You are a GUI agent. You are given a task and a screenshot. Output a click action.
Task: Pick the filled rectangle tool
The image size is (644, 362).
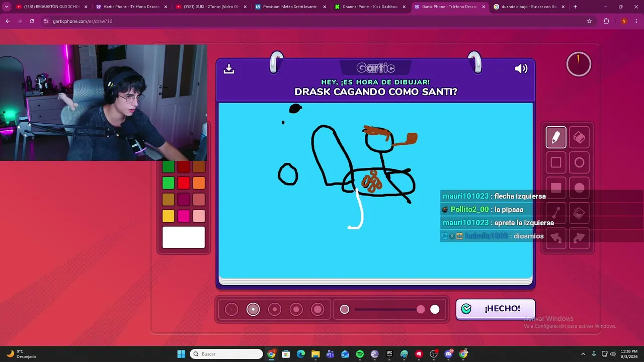click(556, 188)
